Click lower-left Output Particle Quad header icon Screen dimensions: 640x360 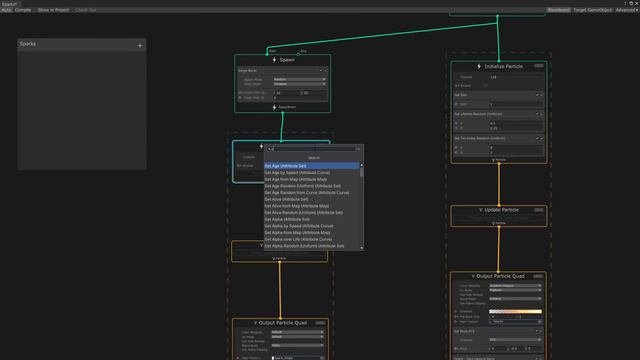(256, 323)
